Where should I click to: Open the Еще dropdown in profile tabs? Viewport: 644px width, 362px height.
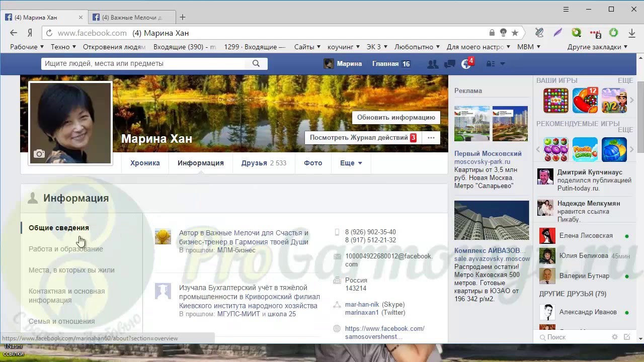pyautogui.click(x=351, y=163)
